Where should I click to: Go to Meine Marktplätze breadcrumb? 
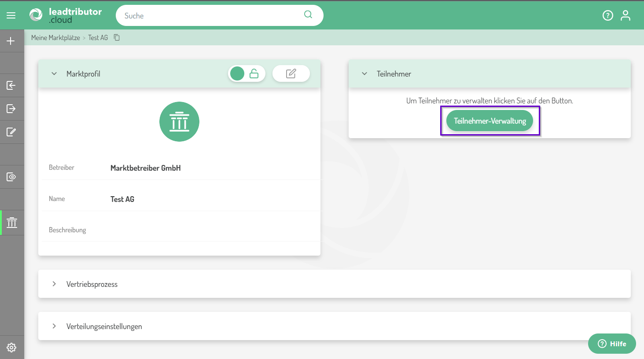pyautogui.click(x=55, y=38)
